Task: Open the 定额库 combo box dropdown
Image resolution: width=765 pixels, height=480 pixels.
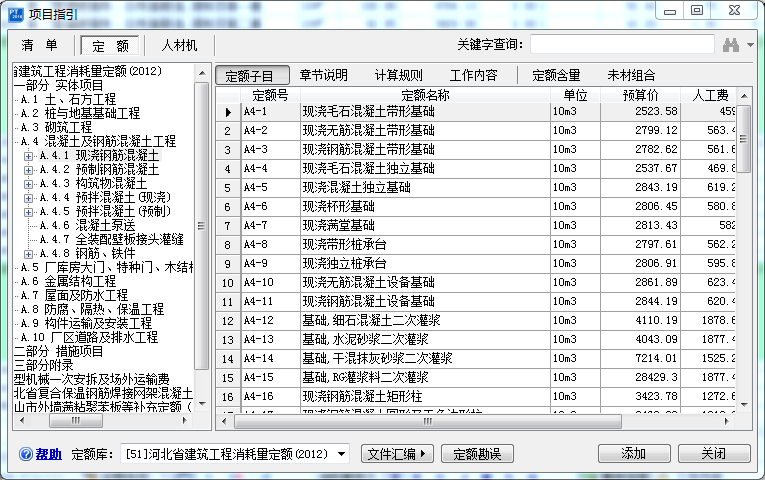Action: pos(342,454)
